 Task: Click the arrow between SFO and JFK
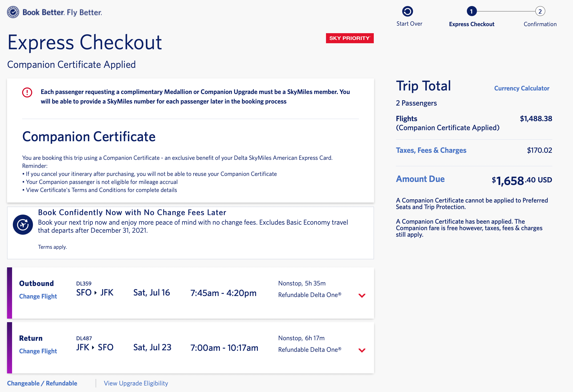(x=95, y=292)
